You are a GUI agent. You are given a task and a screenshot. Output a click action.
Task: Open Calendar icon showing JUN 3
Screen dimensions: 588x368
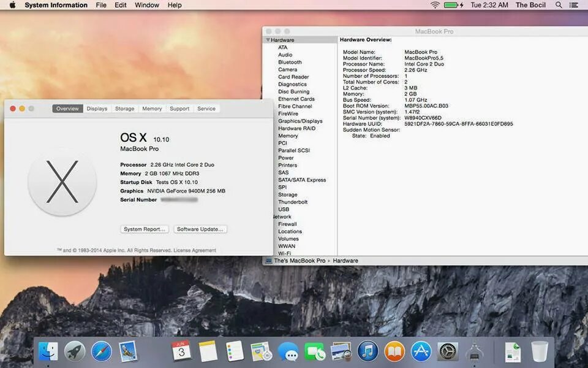pyautogui.click(x=181, y=351)
